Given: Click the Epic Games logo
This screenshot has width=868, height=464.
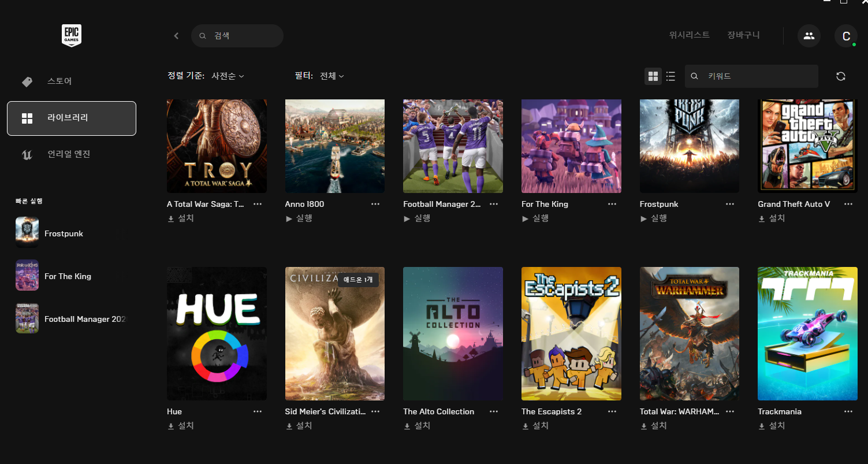Looking at the screenshot, I should click(72, 36).
